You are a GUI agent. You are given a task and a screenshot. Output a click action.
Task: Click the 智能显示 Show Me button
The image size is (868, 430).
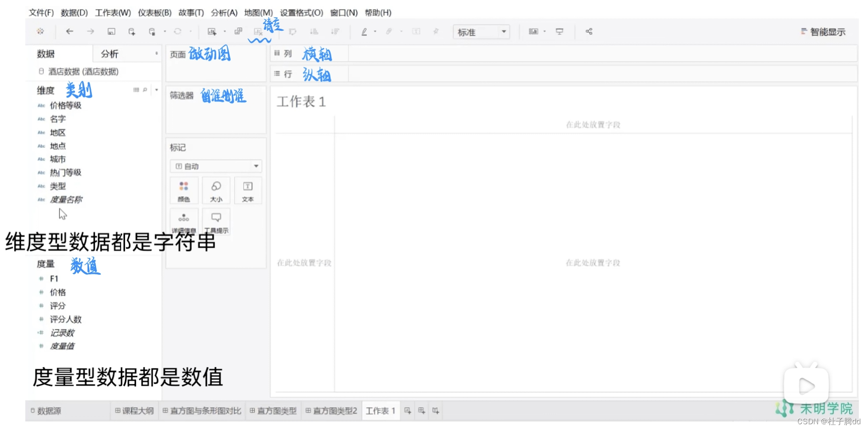[823, 32]
